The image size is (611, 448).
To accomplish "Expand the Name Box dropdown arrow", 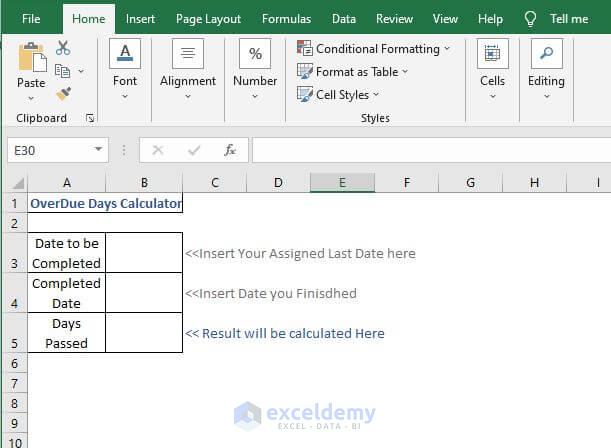I will pyautogui.click(x=98, y=150).
